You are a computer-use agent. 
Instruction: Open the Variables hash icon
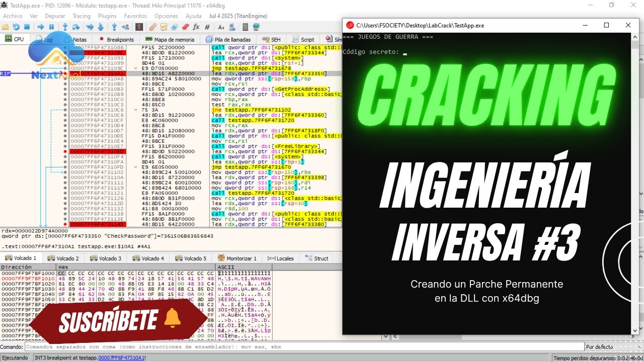pyautogui.click(x=207, y=27)
